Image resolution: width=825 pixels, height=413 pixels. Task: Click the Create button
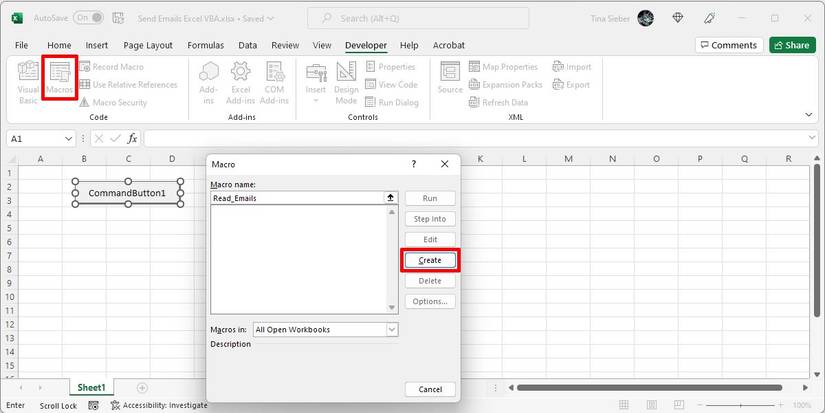(430, 260)
